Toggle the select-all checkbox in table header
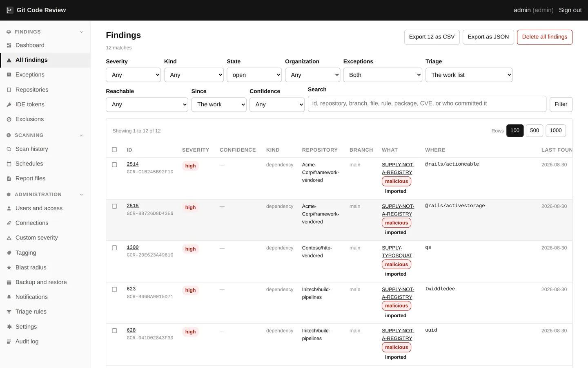 point(114,150)
